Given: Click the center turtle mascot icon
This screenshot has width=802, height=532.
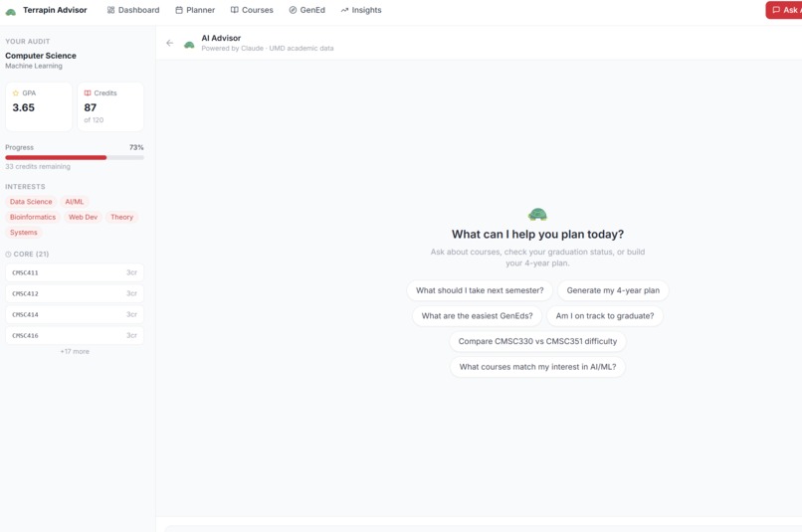Looking at the screenshot, I should (537, 214).
